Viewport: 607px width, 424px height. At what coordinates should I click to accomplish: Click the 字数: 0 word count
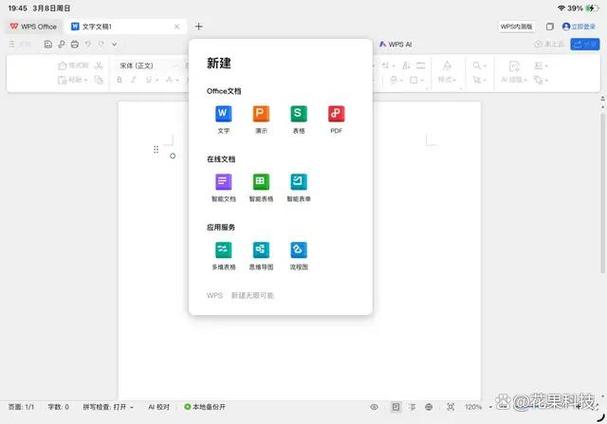[x=58, y=407]
